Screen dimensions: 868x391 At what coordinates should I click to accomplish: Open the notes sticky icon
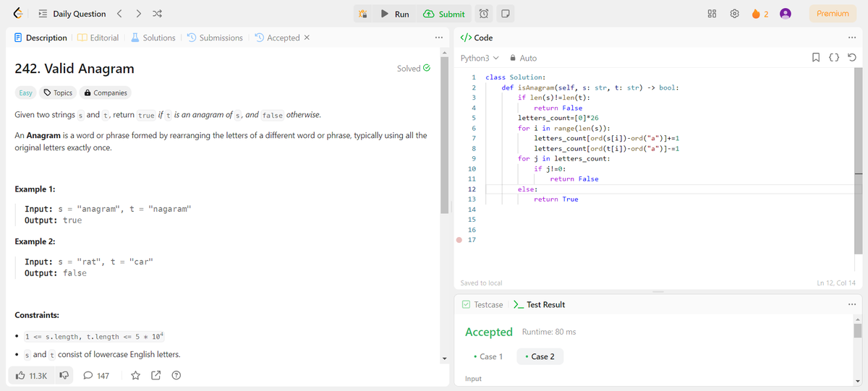click(506, 14)
